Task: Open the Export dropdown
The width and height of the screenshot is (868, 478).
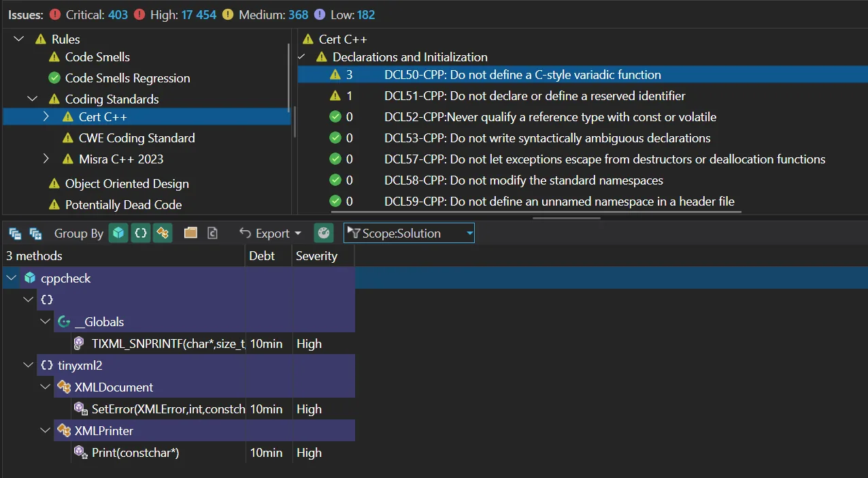Action: [x=270, y=234]
